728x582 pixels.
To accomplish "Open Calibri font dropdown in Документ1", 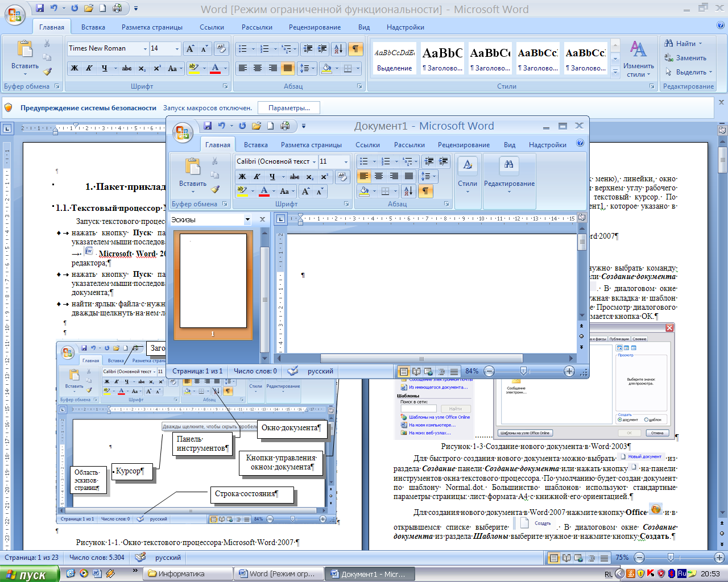I will pos(314,162).
